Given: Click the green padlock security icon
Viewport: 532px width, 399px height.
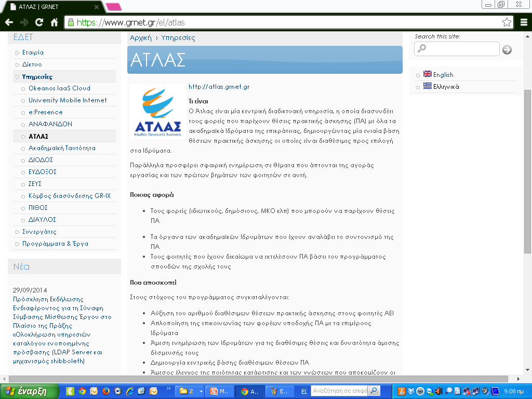Looking at the screenshot, I should [x=71, y=22].
